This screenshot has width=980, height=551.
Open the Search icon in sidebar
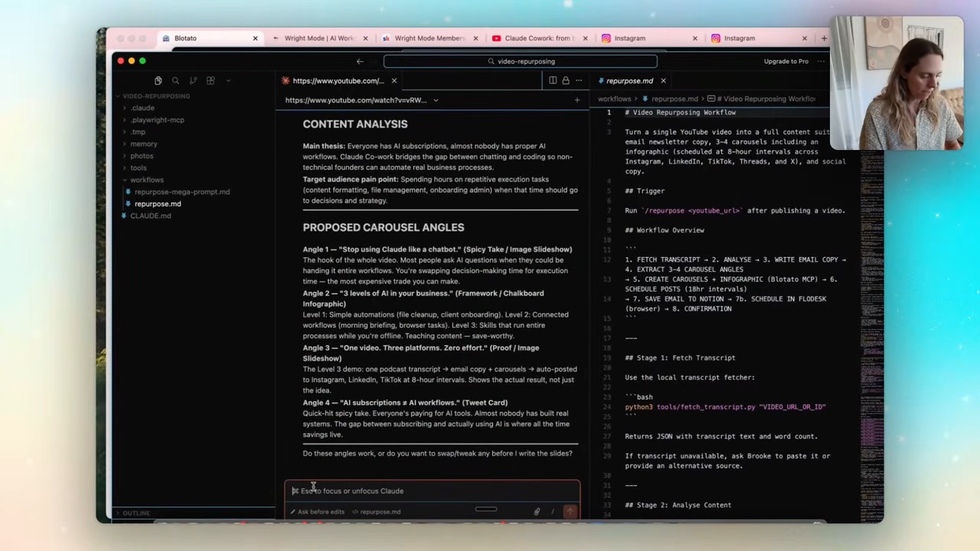pyautogui.click(x=175, y=80)
